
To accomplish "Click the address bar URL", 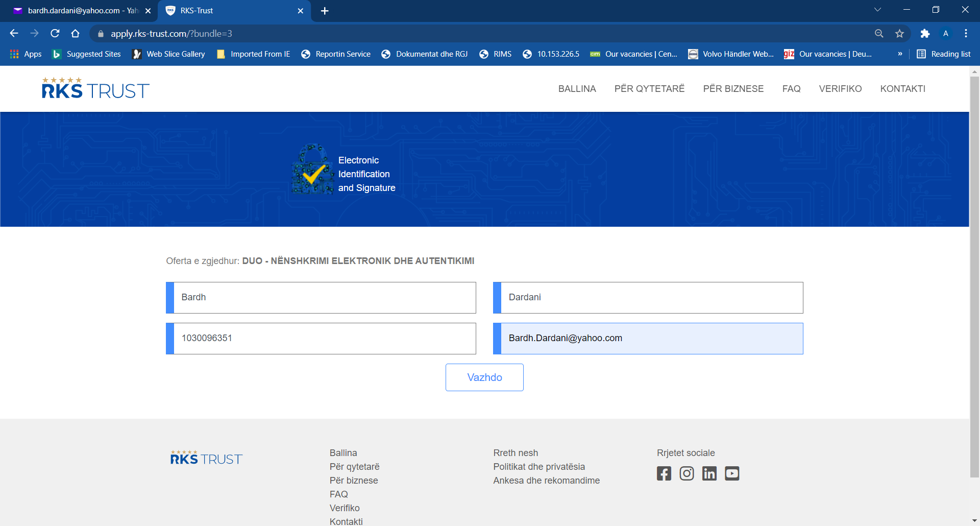I will (171, 34).
